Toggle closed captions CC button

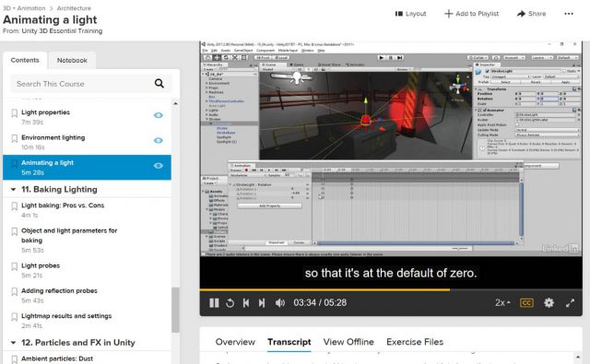[526, 302]
